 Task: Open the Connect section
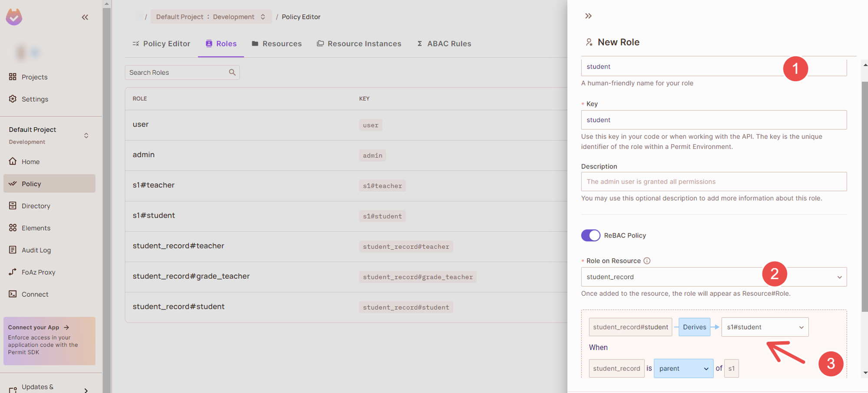click(x=35, y=294)
